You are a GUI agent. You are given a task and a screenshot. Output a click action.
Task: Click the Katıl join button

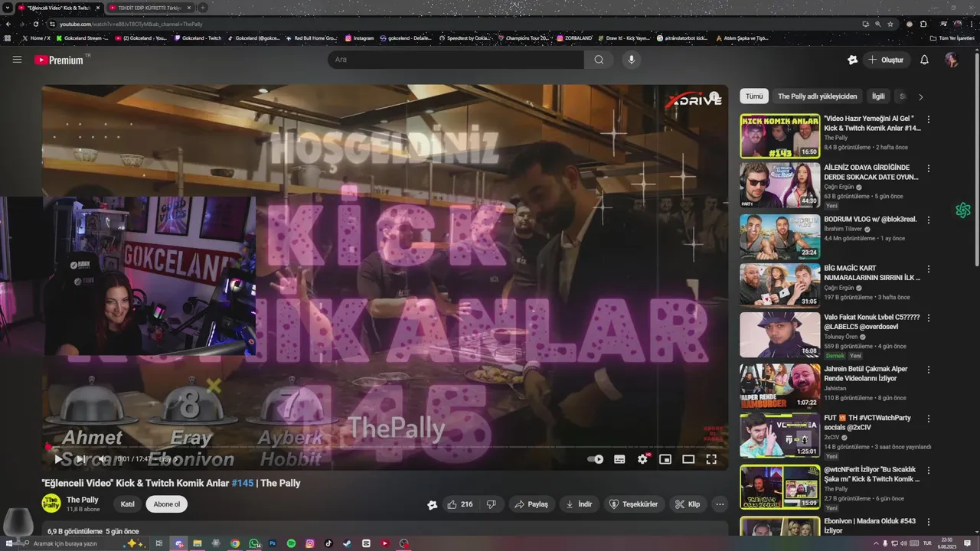click(x=128, y=504)
